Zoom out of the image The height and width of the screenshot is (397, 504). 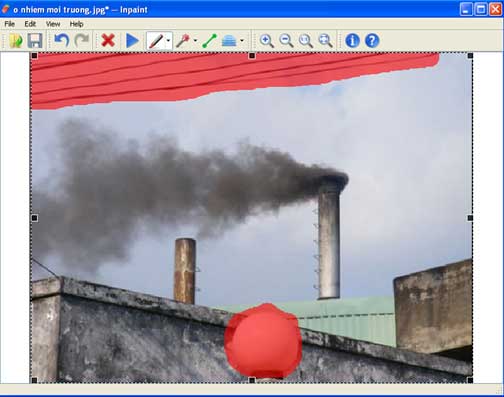point(286,41)
